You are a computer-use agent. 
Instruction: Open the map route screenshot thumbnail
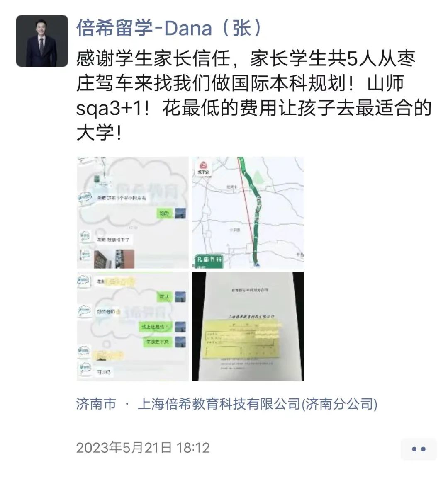click(248, 212)
